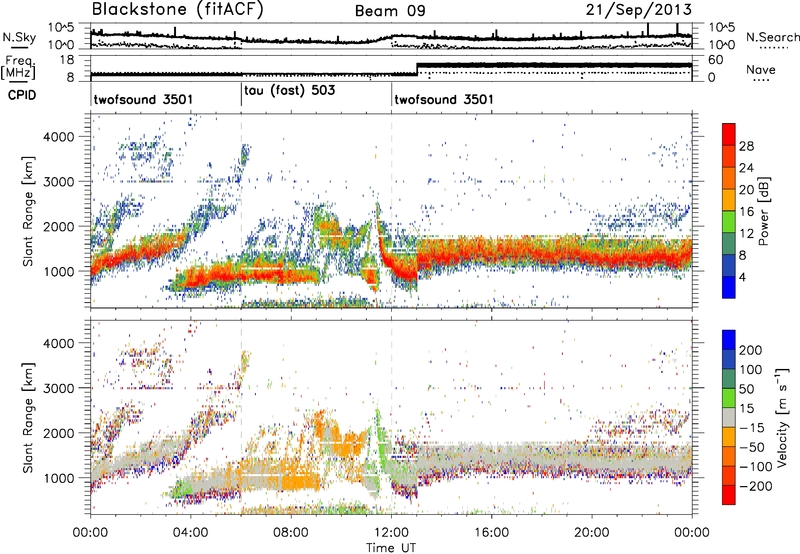Click the solid line sample under N.Sky
The height and width of the screenshot is (554, 800).
pos(18,47)
